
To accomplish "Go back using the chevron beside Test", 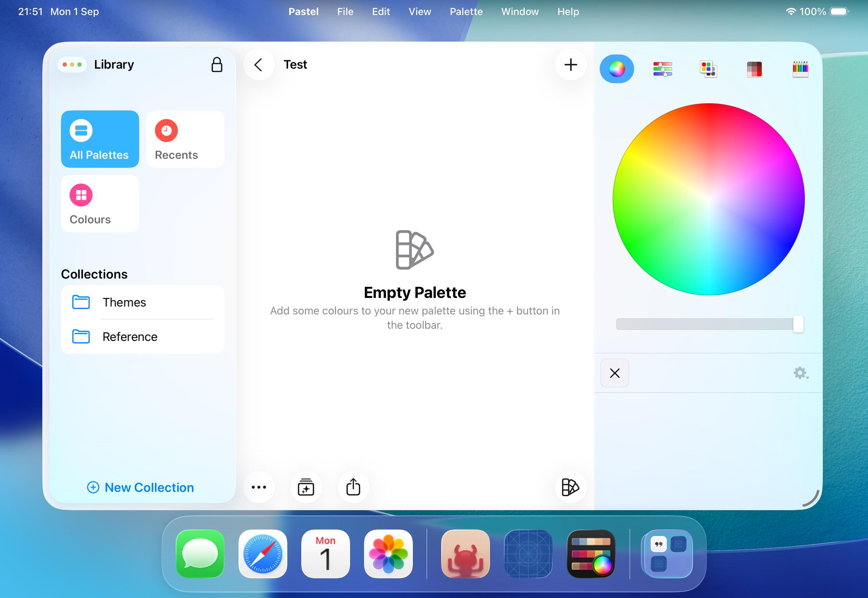I will point(259,65).
